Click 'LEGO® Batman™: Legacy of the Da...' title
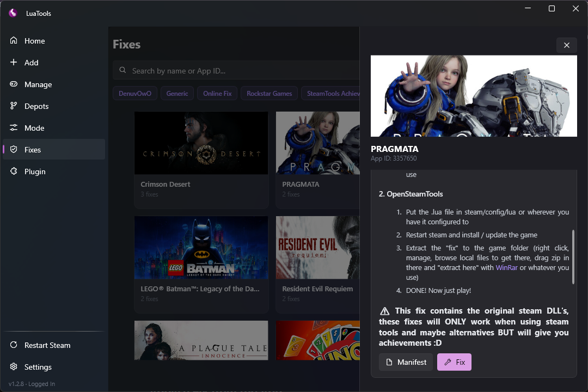This screenshot has width=588, height=392. coord(200,289)
